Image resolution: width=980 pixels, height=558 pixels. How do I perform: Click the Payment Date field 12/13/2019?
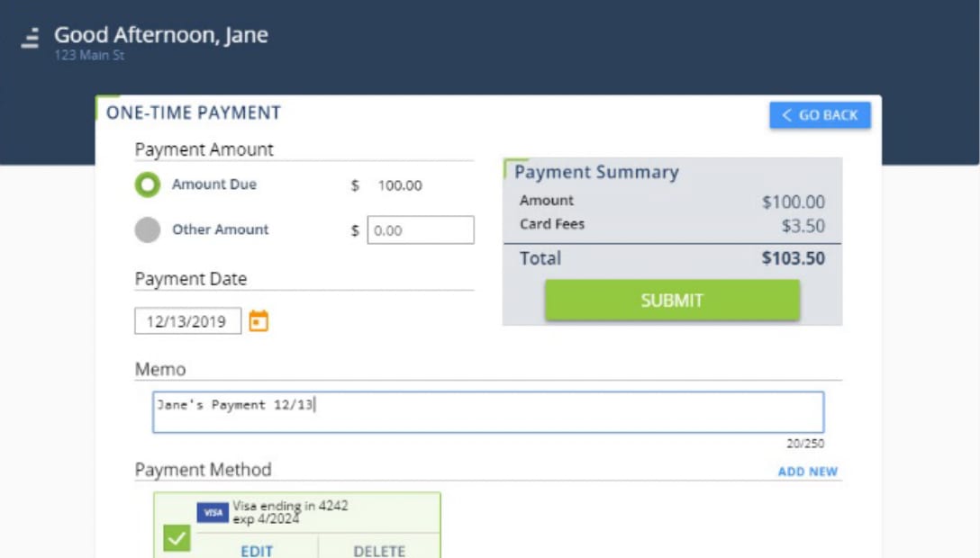tap(187, 320)
